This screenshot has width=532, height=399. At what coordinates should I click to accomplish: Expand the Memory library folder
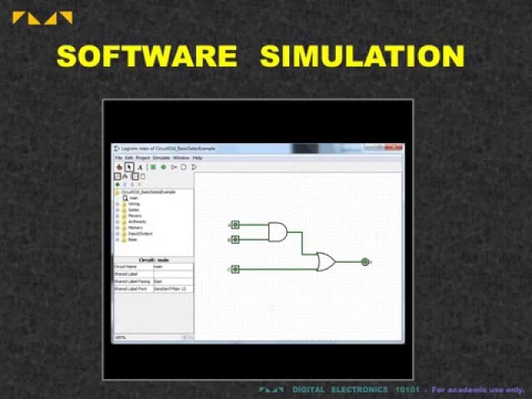coord(118,228)
